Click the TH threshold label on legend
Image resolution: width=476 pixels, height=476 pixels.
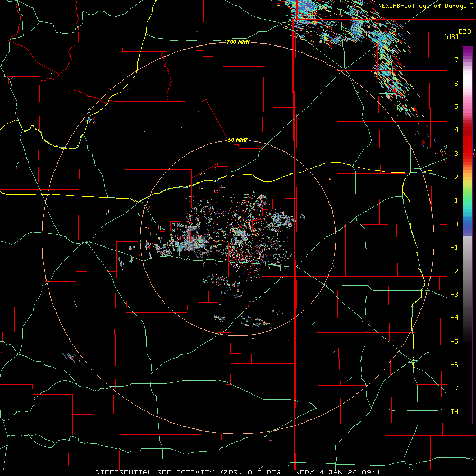tap(454, 412)
